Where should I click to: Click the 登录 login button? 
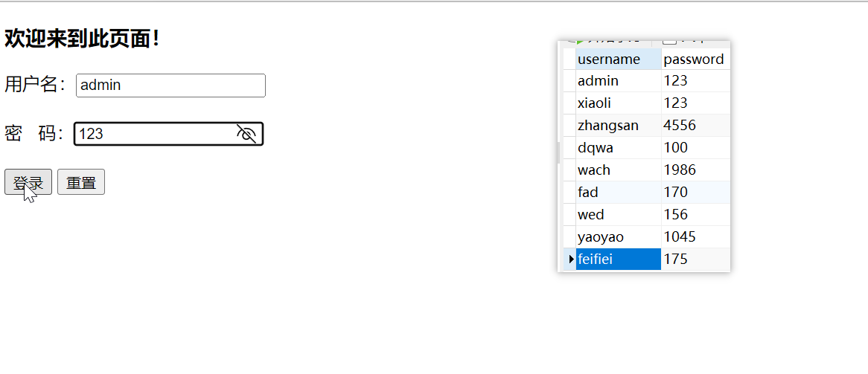28,182
